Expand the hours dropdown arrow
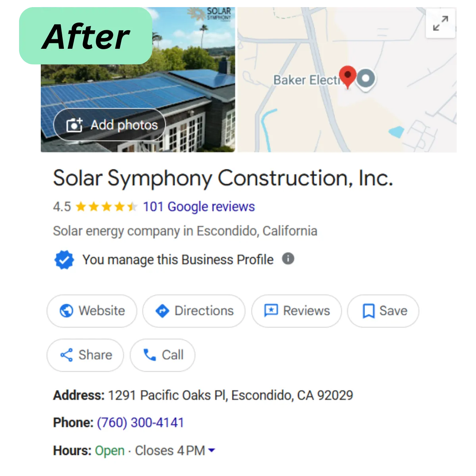 click(211, 450)
